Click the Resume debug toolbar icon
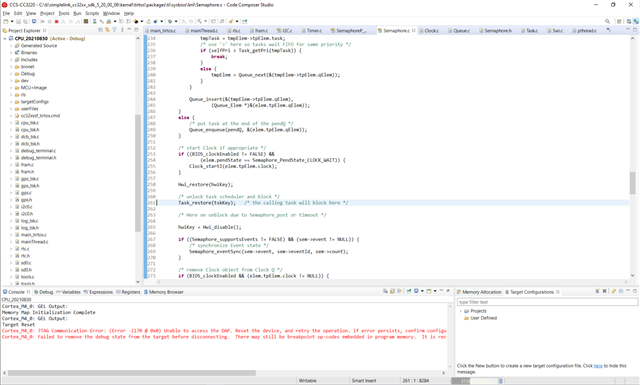The height and width of the screenshot is (385, 640). coord(42,21)
